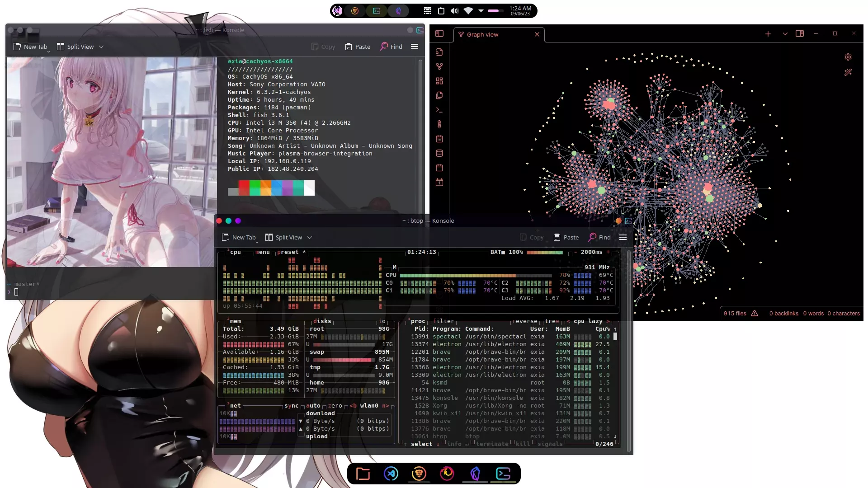Image resolution: width=868 pixels, height=488 pixels.
Task: Click pink battery level bar in top panel
Action: 496,11
